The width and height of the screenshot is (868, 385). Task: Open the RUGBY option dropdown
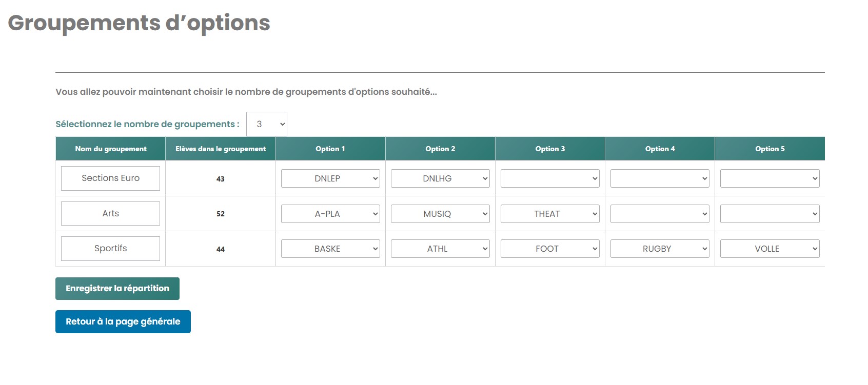pyautogui.click(x=659, y=249)
